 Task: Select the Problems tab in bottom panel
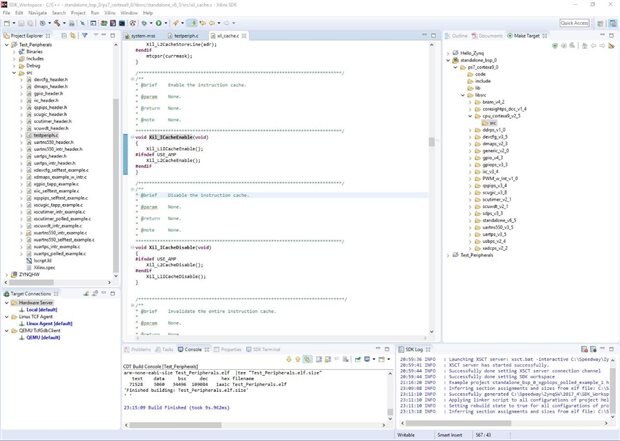(x=142, y=349)
